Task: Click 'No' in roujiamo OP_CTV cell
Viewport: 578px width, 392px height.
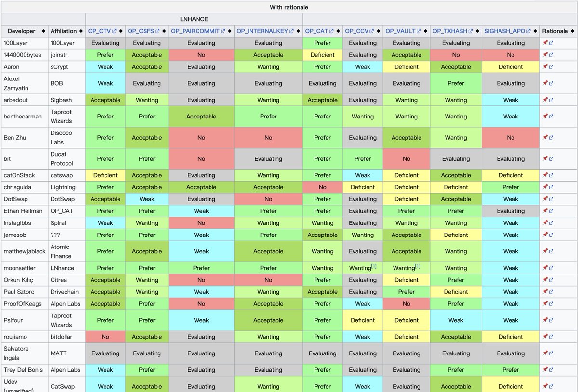Action: coord(105,337)
